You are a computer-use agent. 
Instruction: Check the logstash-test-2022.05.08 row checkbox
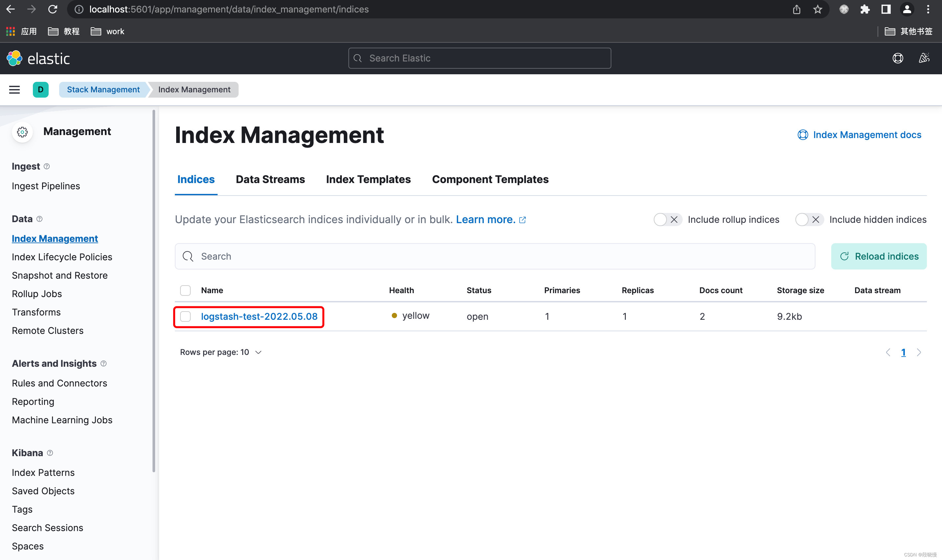click(x=185, y=316)
